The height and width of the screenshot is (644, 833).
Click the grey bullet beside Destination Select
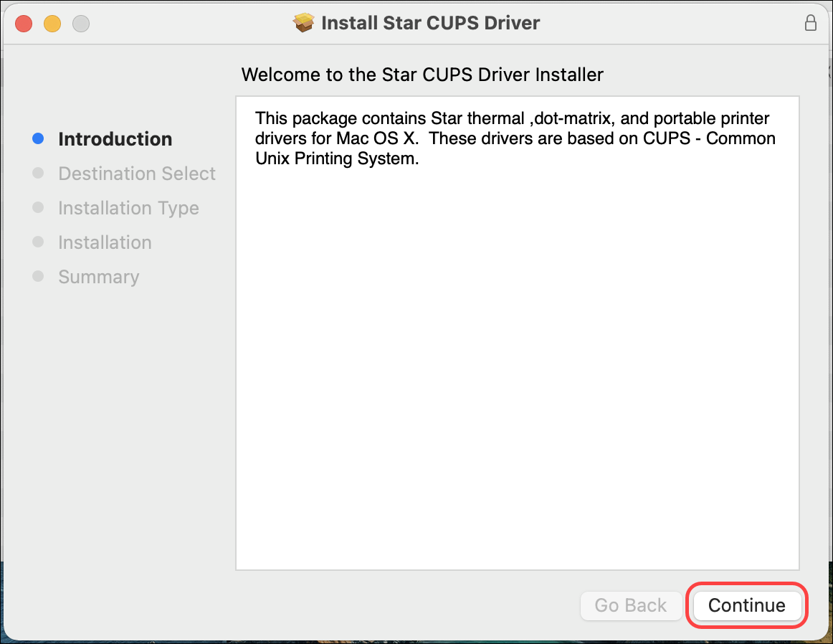pos(38,174)
